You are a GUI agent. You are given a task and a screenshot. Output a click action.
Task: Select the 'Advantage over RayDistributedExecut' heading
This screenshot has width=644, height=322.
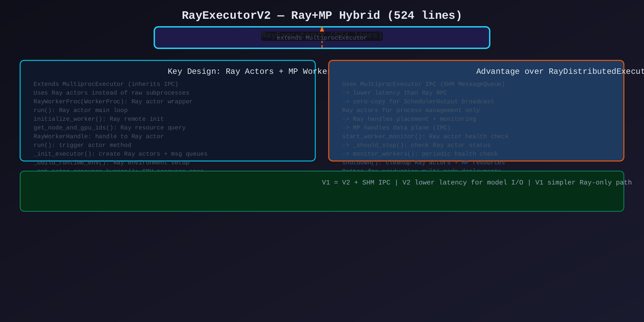click(560, 71)
